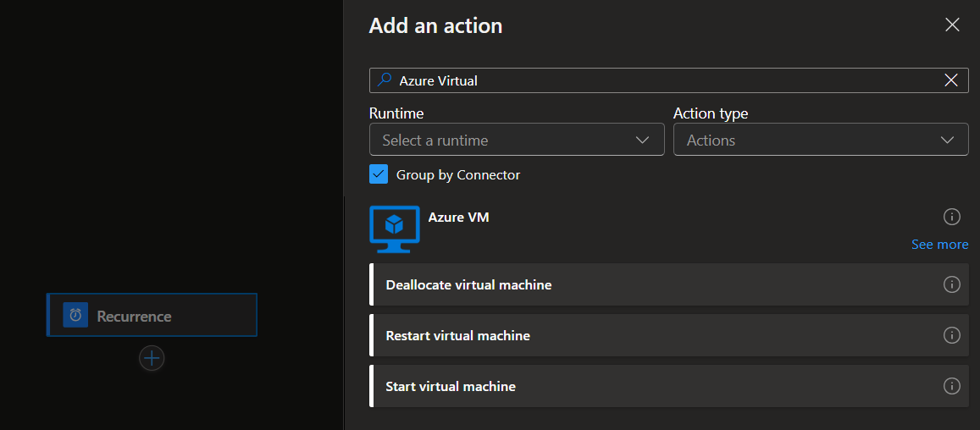Select Start virtual machine action
The width and height of the screenshot is (980, 430).
pos(669,386)
